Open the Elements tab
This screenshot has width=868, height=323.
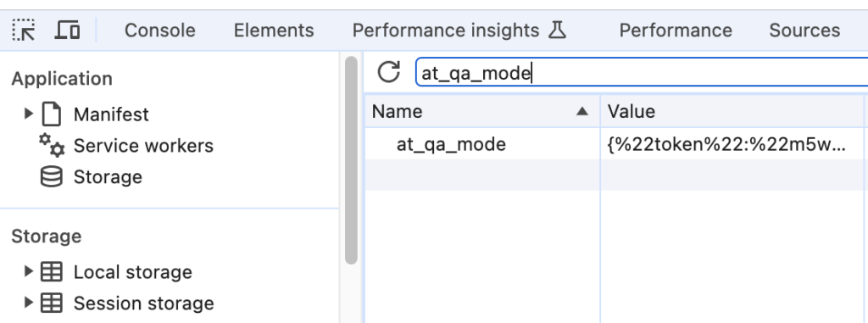click(x=274, y=30)
